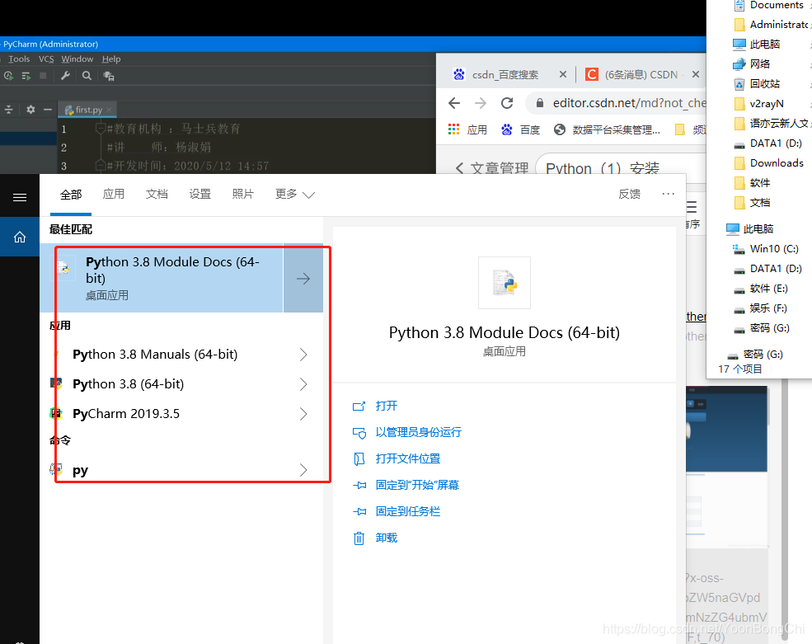Expand chevron for PyCharm 2019.3.5
Image resolution: width=812 pixels, height=644 pixels.
(303, 413)
